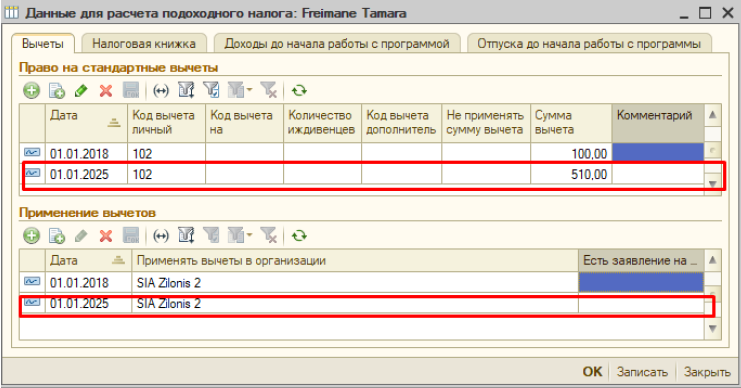This screenshot has width=741, height=388.
Task: Select date 01.01.2025 in Применение вычетов table
Action: [88, 303]
